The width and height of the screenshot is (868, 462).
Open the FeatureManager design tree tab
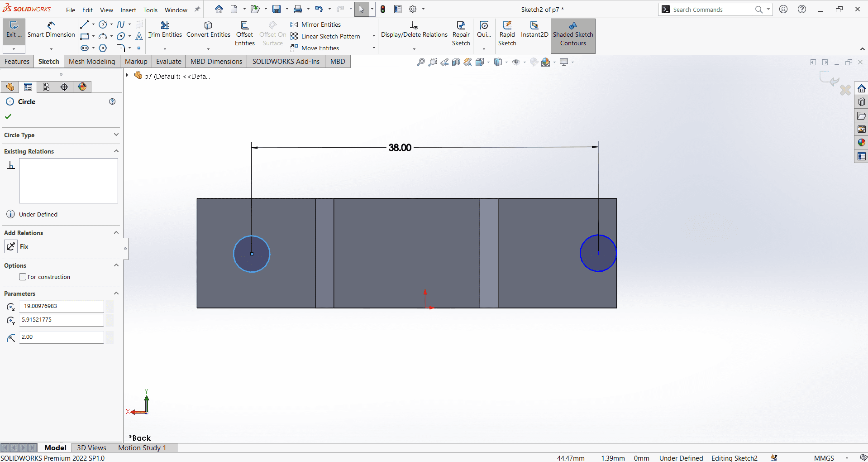coord(10,87)
